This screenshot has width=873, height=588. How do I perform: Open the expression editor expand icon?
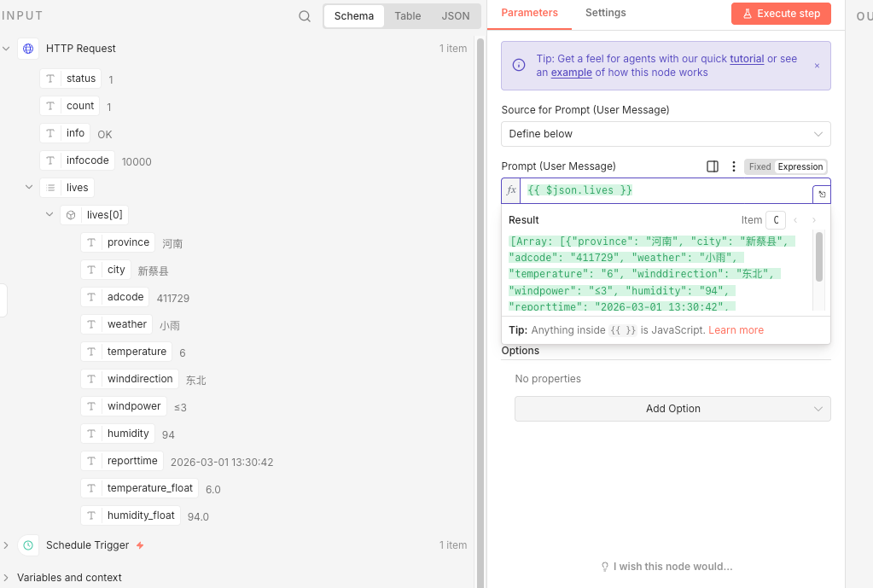click(822, 195)
